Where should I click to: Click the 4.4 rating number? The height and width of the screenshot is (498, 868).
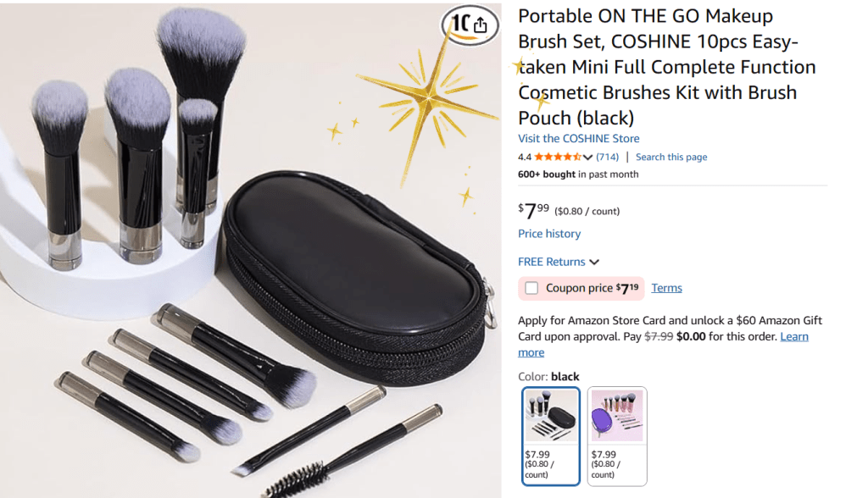point(524,158)
